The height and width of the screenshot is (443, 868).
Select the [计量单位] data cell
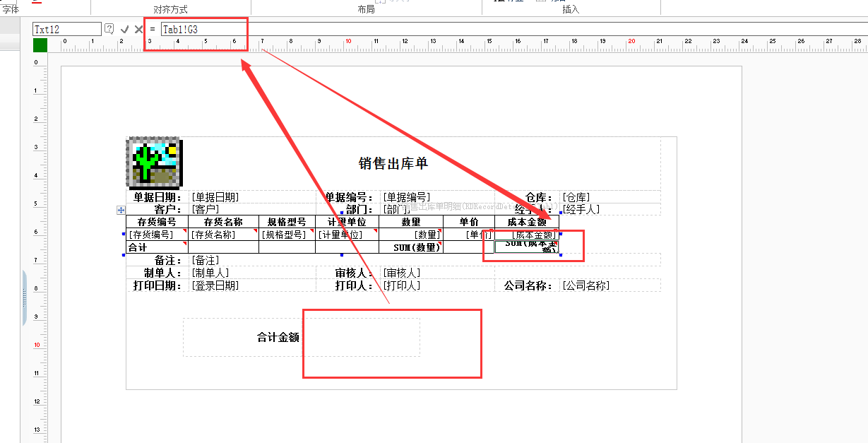[x=347, y=235]
